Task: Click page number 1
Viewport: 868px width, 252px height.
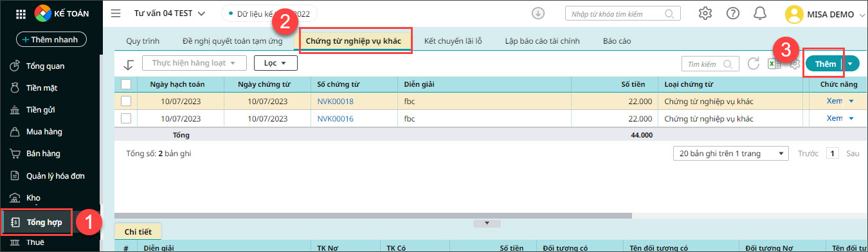Action: click(x=833, y=154)
